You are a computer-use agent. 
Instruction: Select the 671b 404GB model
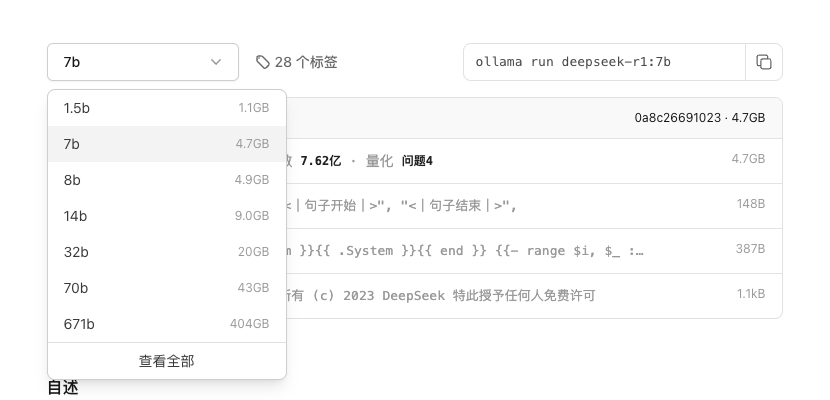[x=166, y=324]
